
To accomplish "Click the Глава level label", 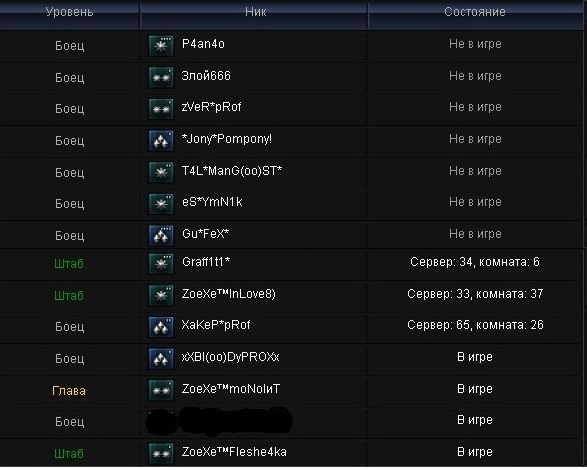I will (69, 391).
